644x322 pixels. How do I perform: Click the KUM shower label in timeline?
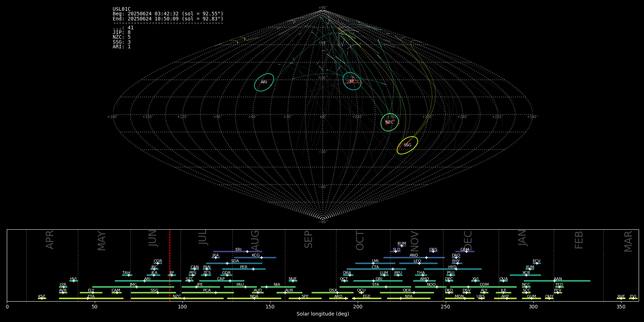click(x=402, y=244)
